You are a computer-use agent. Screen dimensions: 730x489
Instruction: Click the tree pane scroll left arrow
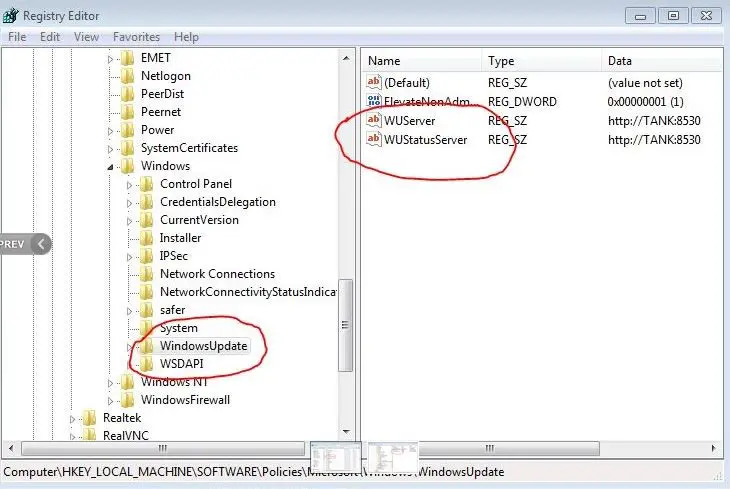click(11, 448)
